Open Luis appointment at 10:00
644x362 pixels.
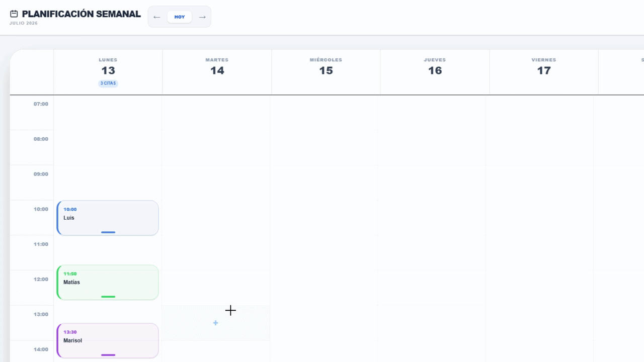(x=108, y=218)
